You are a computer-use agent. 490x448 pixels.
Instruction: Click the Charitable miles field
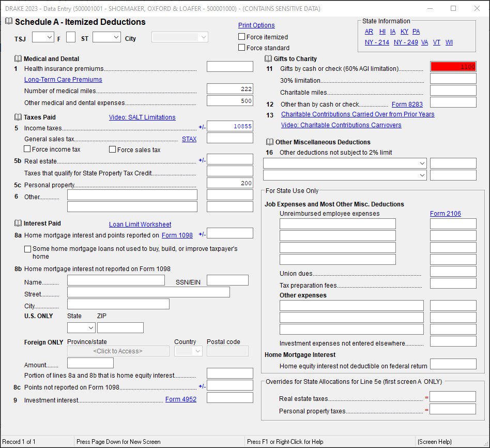(x=453, y=90)
